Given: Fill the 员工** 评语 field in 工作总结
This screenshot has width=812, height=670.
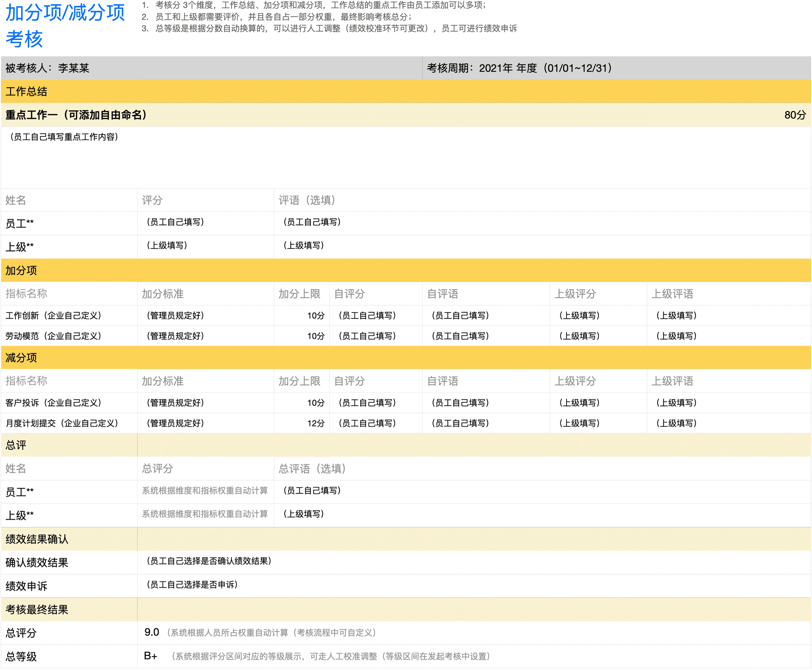Looking at the screenshot, I should click(543, 224).
